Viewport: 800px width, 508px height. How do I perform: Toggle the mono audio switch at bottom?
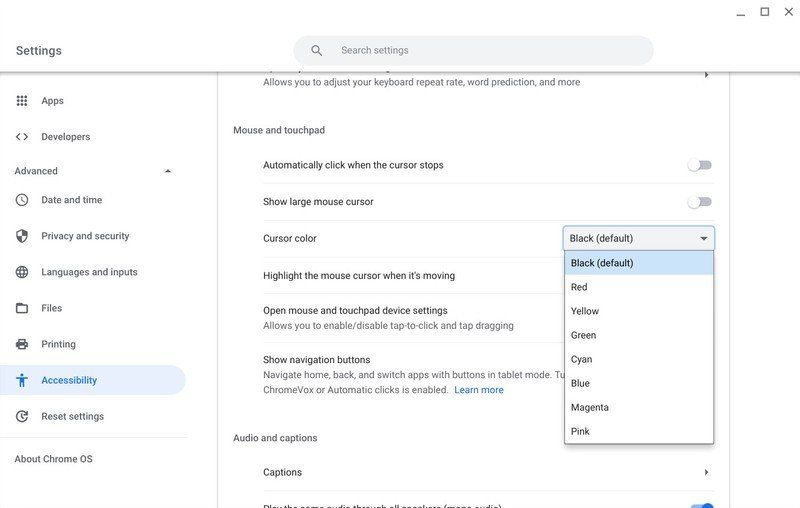pos(702,505)
